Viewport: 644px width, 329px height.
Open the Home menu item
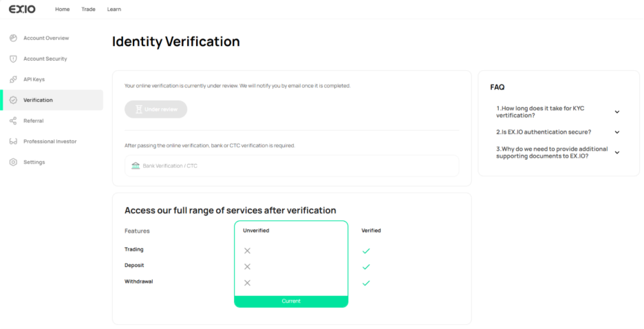tap(62, 9)
